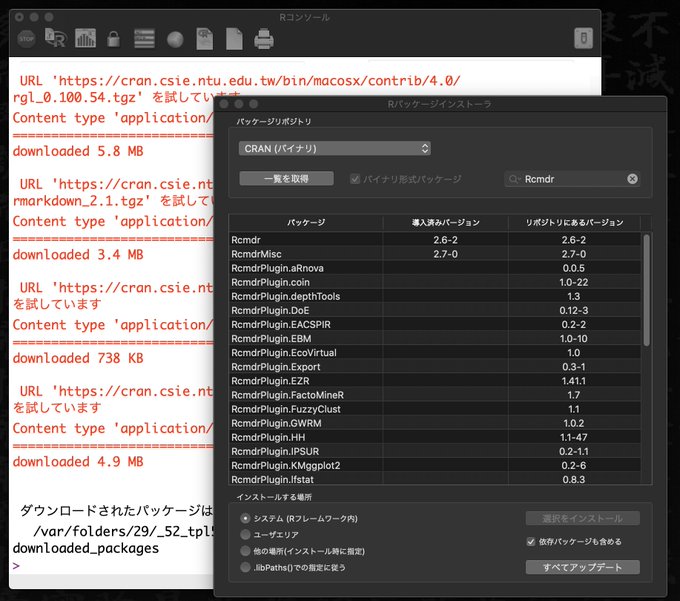Select RcmdrPlugin.lfstat row
This screenshot has width=680, height=601.
(435, 479)
